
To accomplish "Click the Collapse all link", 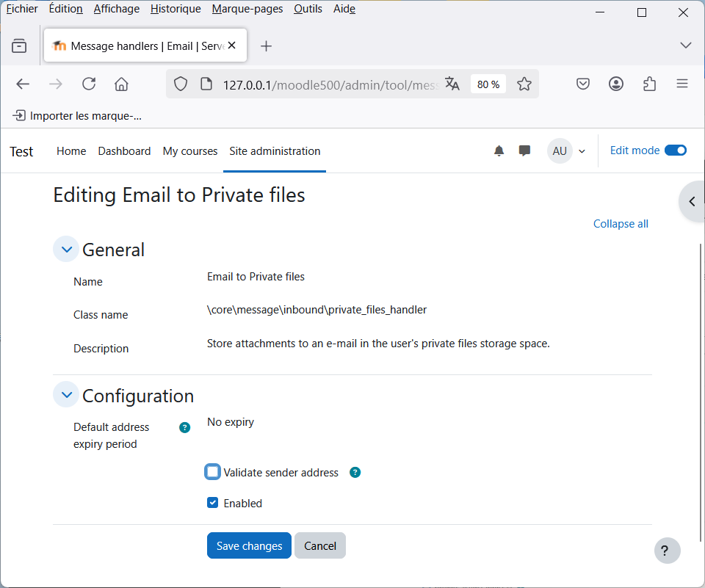I will (621, 224).
